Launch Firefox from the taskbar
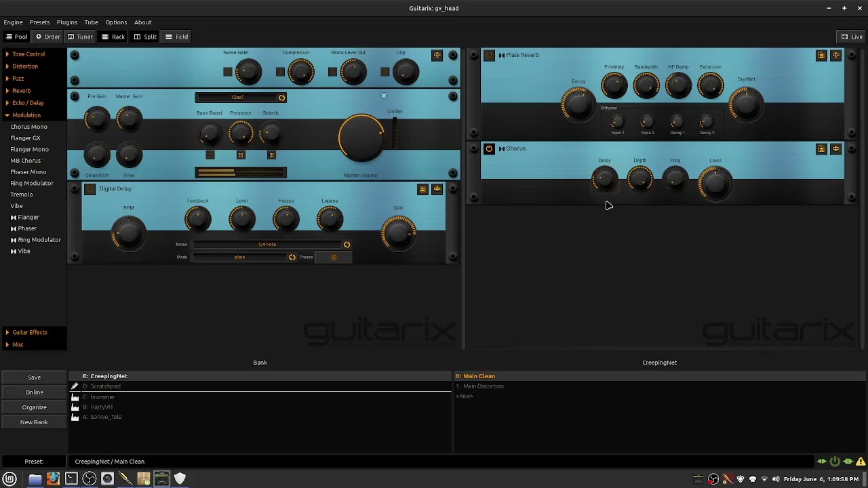This screenshot has height=488, width=868. (x=53, y=479)
